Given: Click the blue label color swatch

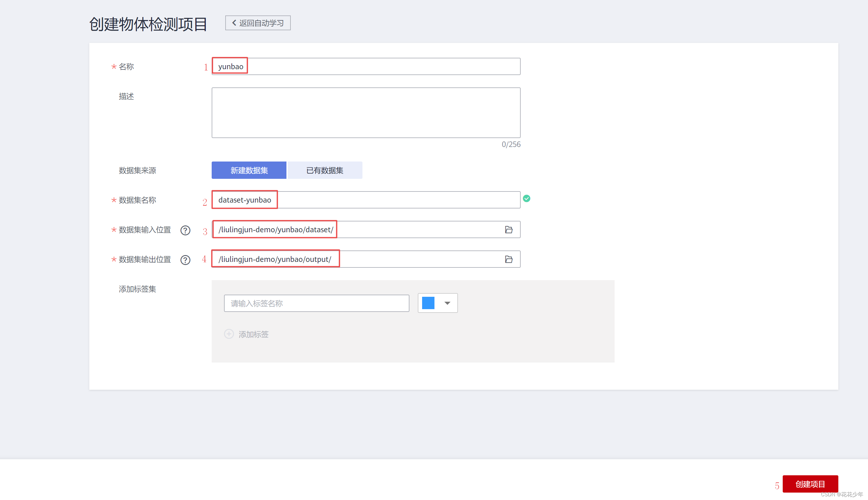Looking at the screenshot, I should point(428,303).
